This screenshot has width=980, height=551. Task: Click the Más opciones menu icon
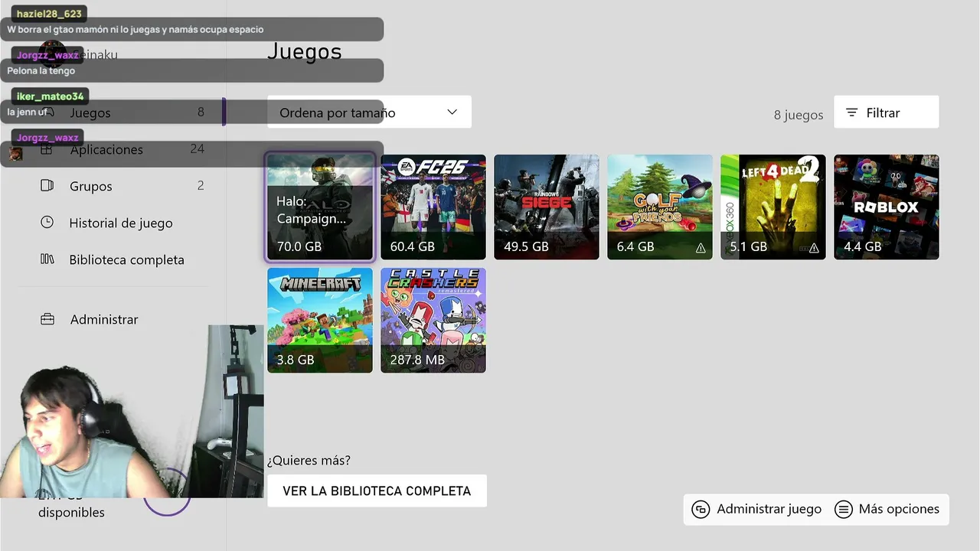[x=844, y=510]
